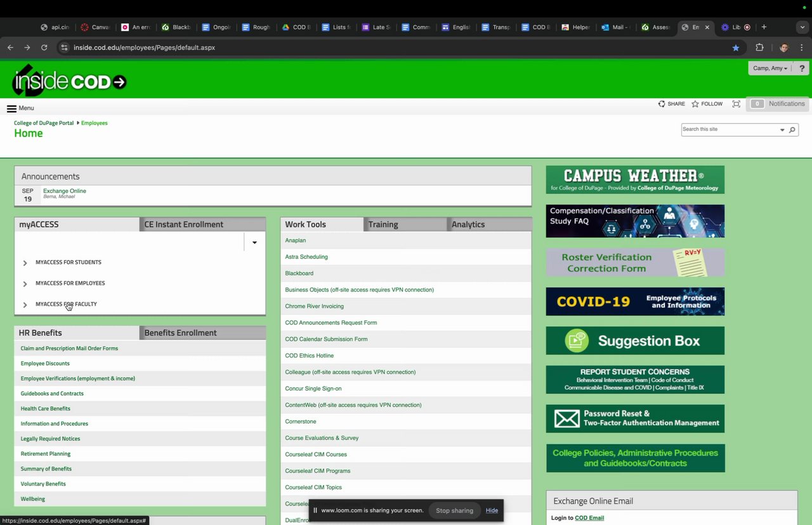Open the tab search dropdown arrow

[802, 27]
